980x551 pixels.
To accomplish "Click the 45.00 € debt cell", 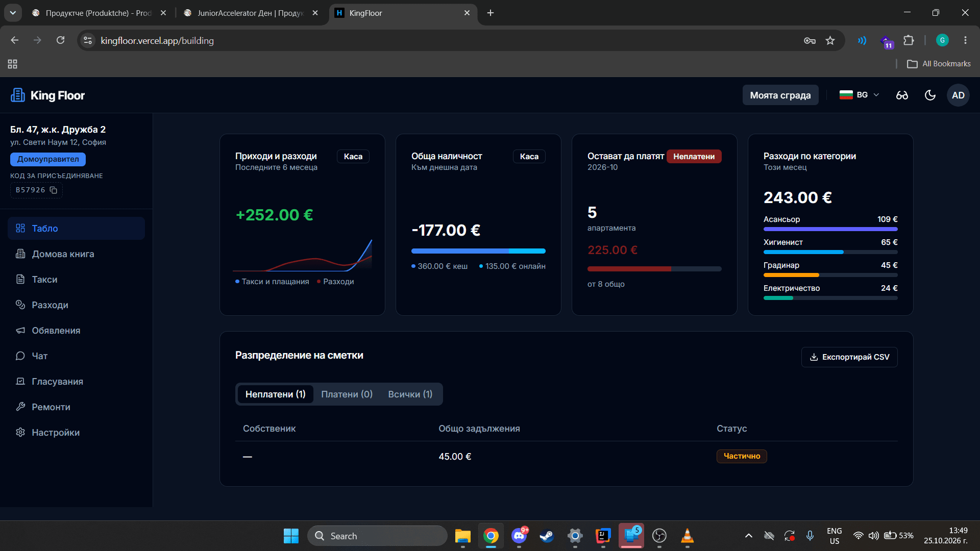I will pyautogui.click(x=455, y=457).
